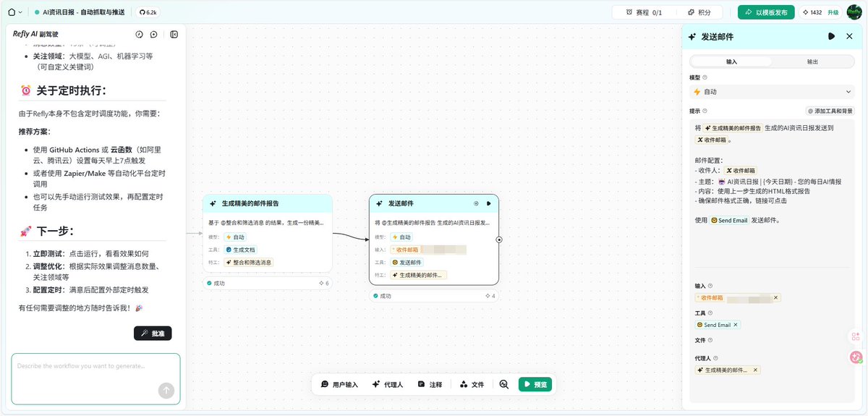Click the circular target icon on 发送邮件 node
The image size is (868, 416).
[x=476, y=203]
